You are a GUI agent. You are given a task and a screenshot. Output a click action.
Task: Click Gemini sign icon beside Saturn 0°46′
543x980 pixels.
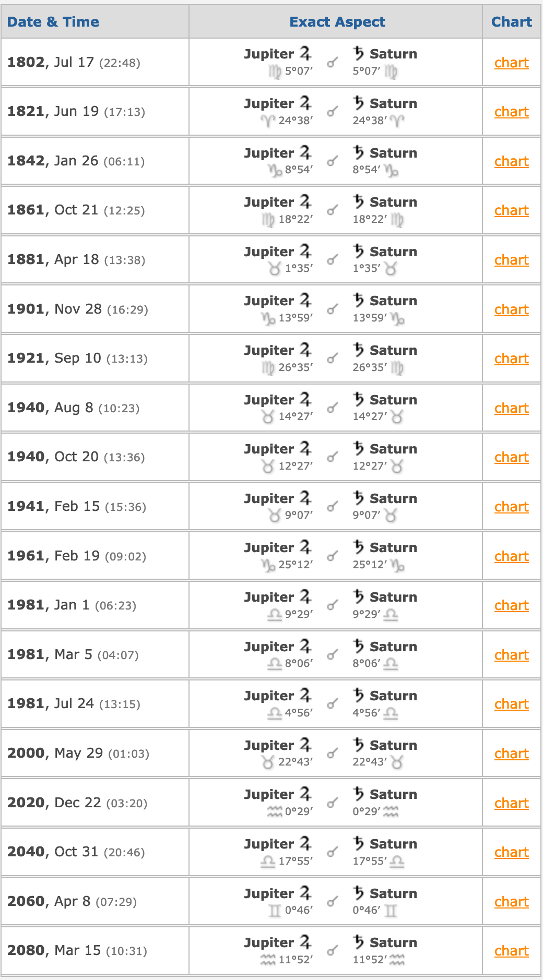[391, 911]
